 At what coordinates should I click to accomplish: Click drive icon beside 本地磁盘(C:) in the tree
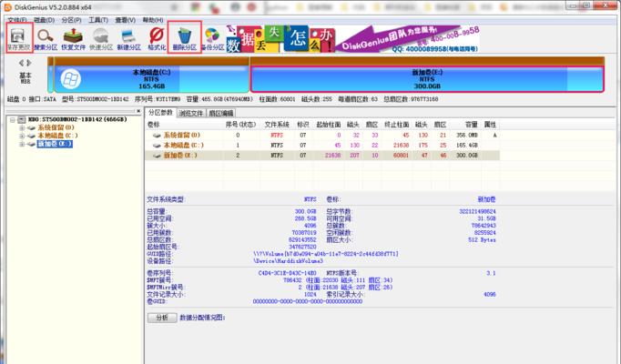pyautogui.click(x=31, y=136)
